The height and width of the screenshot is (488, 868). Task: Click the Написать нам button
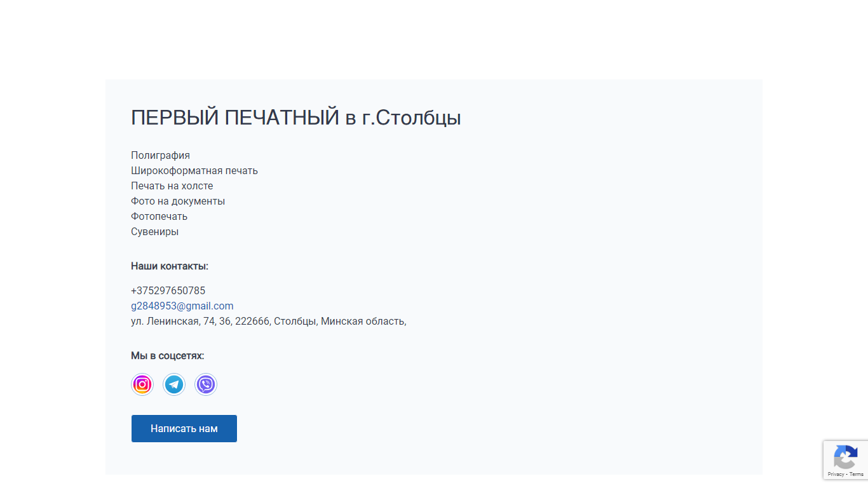184,429
